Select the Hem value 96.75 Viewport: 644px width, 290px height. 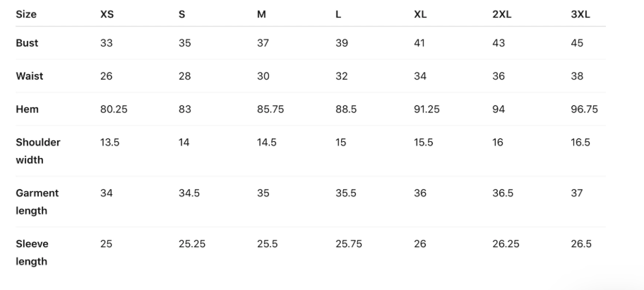coord(584,109)
